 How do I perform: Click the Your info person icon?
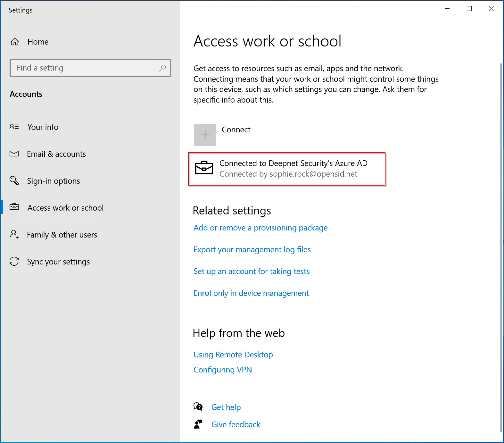14,127
